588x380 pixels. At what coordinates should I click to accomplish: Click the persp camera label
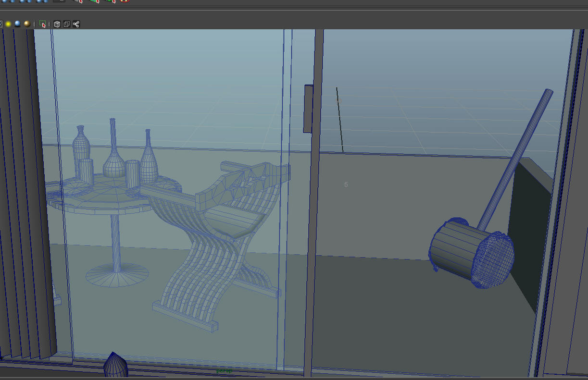(x=224, y=371)
